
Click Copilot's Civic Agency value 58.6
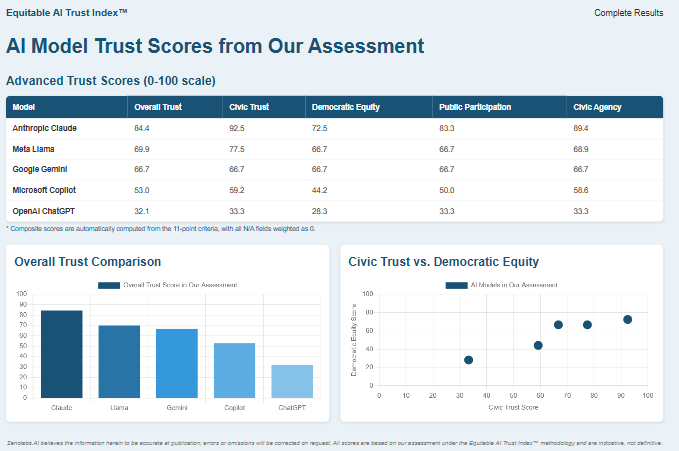point(581,190)
